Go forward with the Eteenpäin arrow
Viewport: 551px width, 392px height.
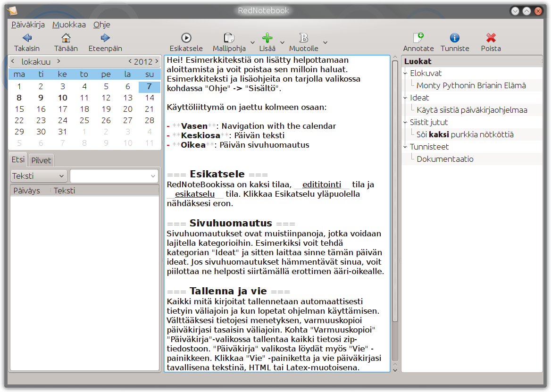point(105,38)
